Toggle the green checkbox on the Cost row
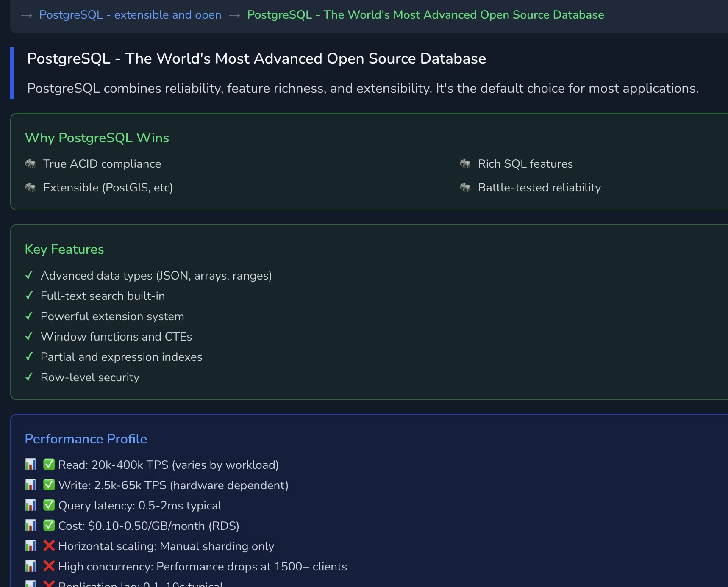This screenshot has height=587, width=728. 49,525
